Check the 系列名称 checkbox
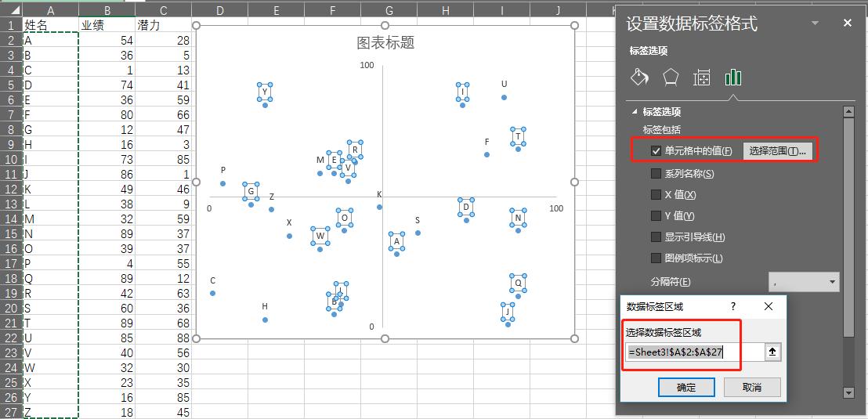The image size is (868, 419). click(656, 173)
